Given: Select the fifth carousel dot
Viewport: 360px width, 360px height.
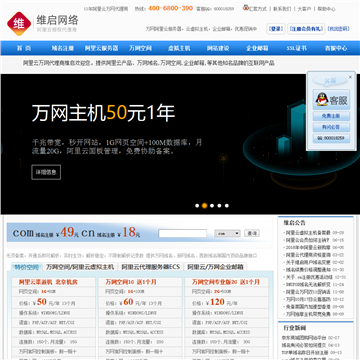Looking at the screenshot, I should pyautogui.click(x=227, y=206).
